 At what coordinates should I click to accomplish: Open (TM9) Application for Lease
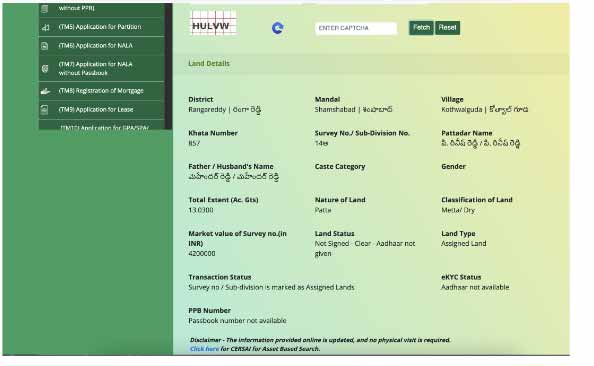102,110
